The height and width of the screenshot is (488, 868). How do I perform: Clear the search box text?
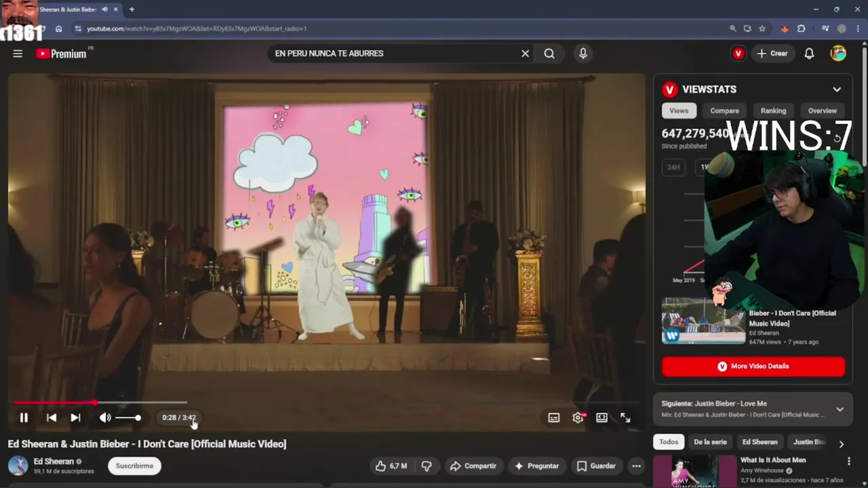525,54
